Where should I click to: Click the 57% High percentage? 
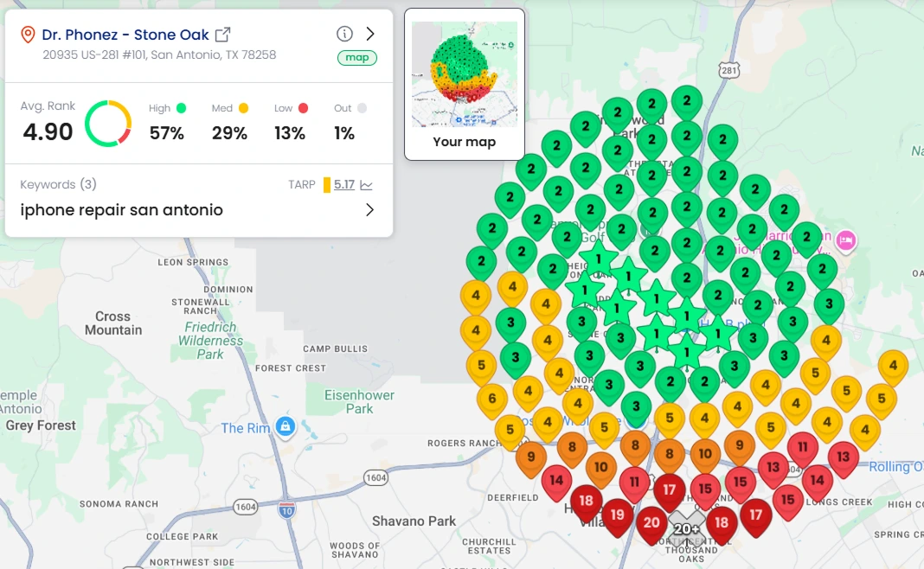click(167, 133)
